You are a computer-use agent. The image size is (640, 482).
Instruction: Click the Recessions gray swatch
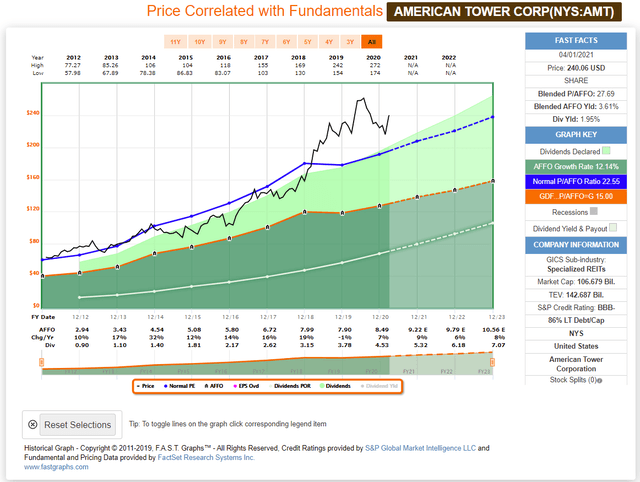[x=594, y=211]
